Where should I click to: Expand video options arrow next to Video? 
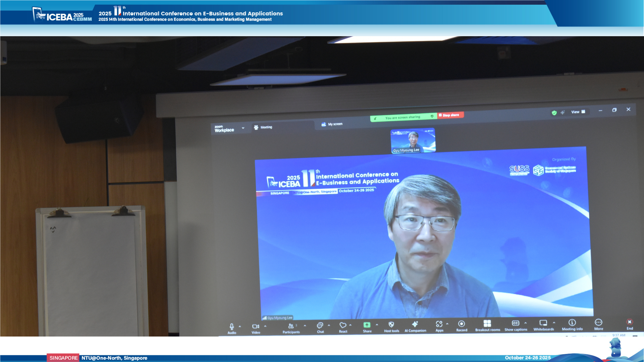point(265,326)
